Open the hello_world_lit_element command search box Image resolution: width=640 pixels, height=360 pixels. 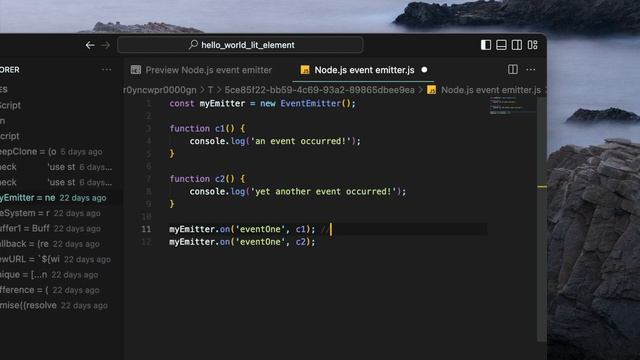(x=240, y=45)
